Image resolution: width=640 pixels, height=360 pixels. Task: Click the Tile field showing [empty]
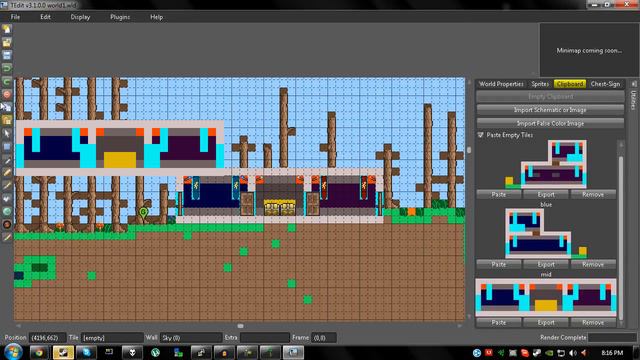tap(112, 338)
